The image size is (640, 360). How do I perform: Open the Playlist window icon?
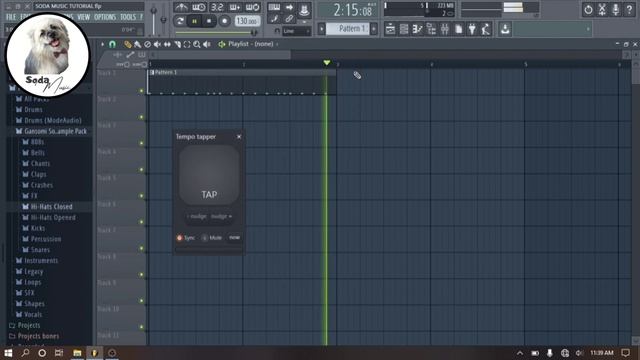390,29
